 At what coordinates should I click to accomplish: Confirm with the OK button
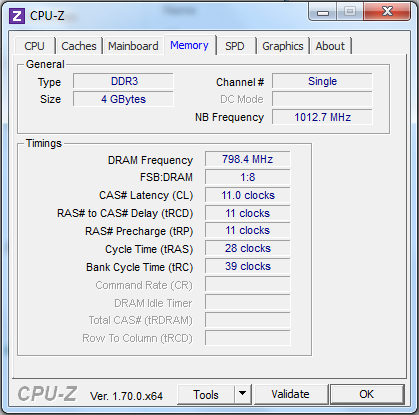(367, 394)
